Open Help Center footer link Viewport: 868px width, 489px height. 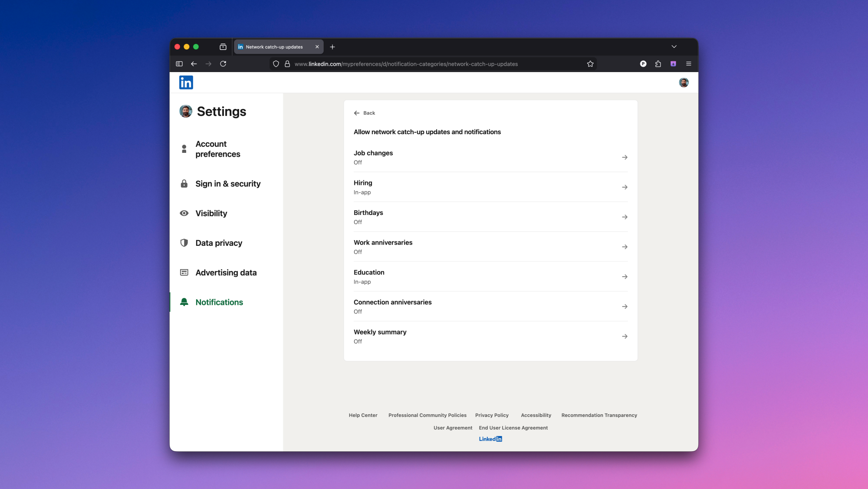pos(363,415)
